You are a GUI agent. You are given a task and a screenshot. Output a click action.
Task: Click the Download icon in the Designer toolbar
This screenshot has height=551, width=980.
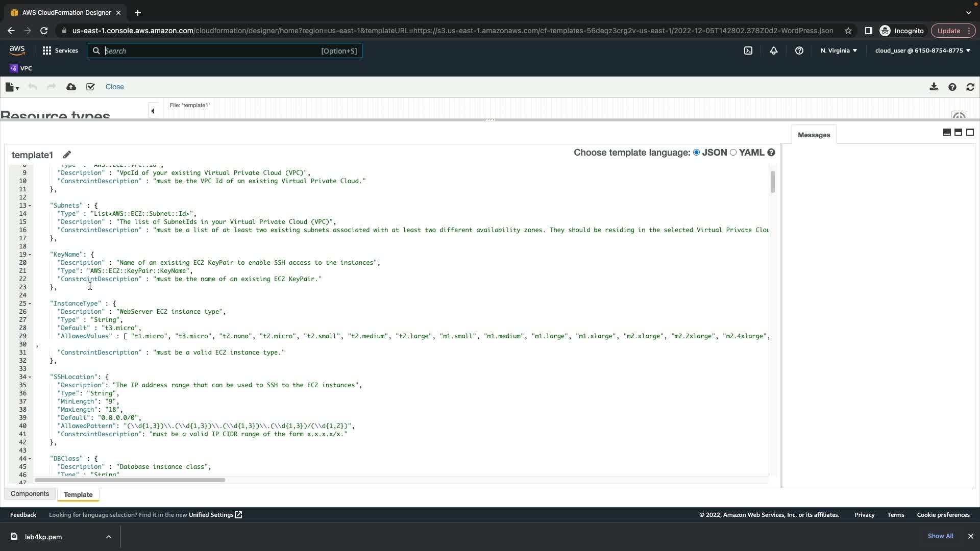pyautogui.click(x=934, y=87)
